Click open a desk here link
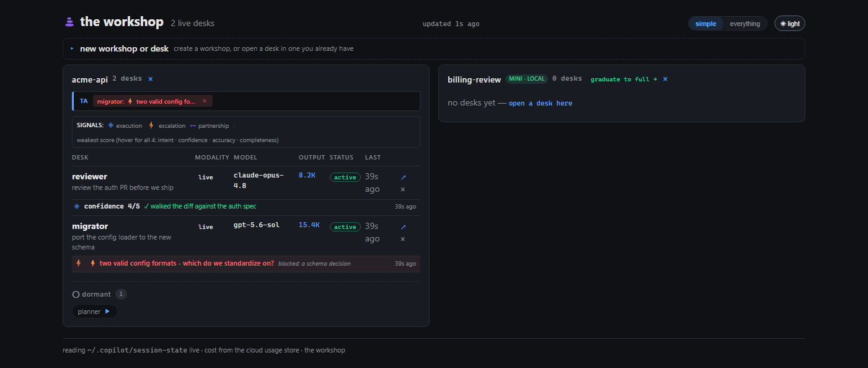Viewport: 868px width, 368px height. 541,103
